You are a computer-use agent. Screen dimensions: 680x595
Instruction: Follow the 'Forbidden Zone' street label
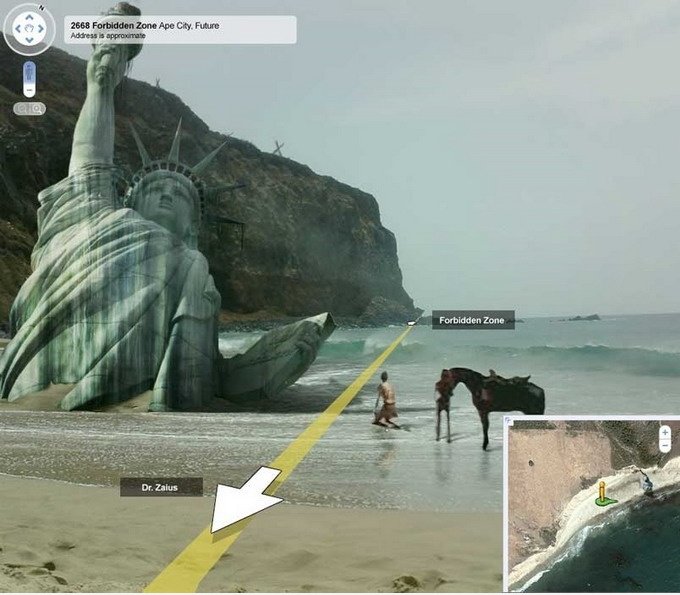pyautogui.click(x=473, y=320)
